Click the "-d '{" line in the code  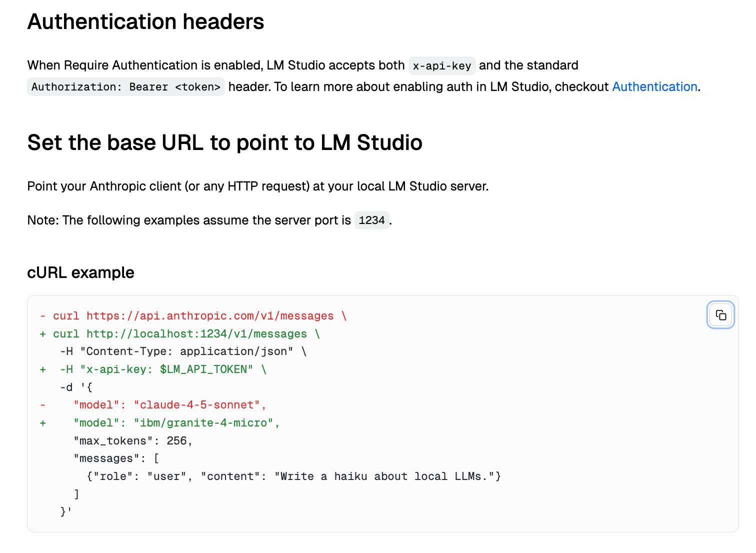tap(76, 387)
